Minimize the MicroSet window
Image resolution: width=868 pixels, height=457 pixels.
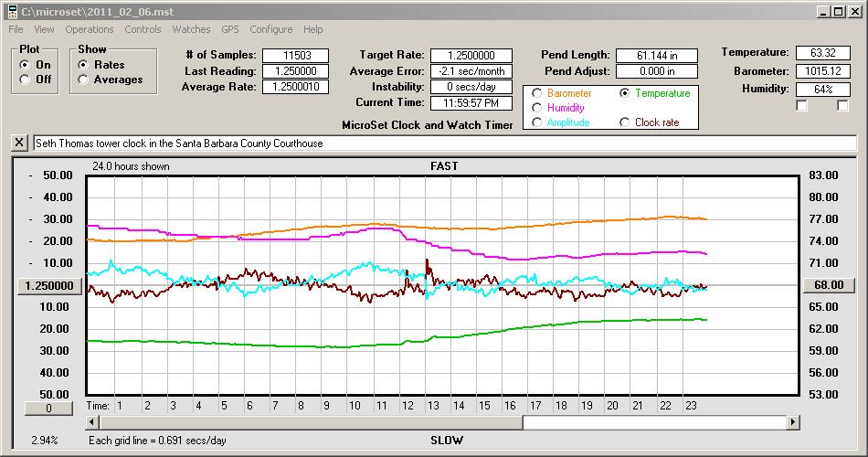point(824,12)
